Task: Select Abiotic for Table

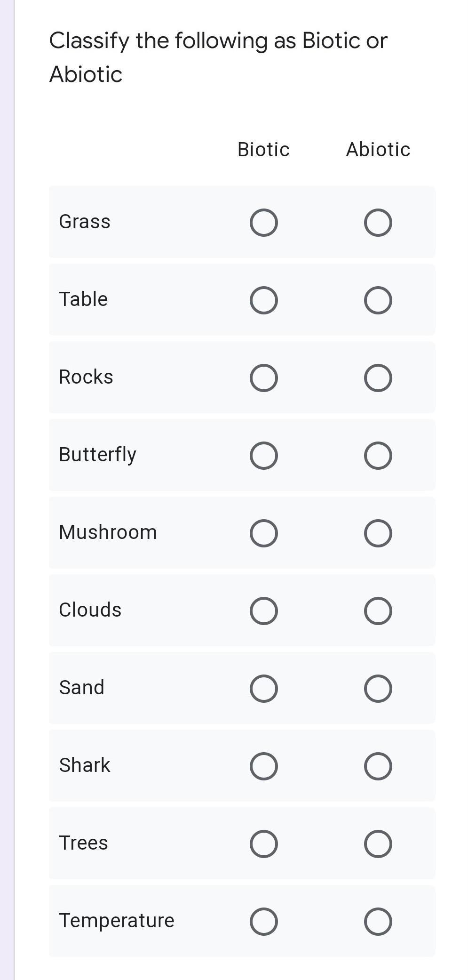Action: 378,300
